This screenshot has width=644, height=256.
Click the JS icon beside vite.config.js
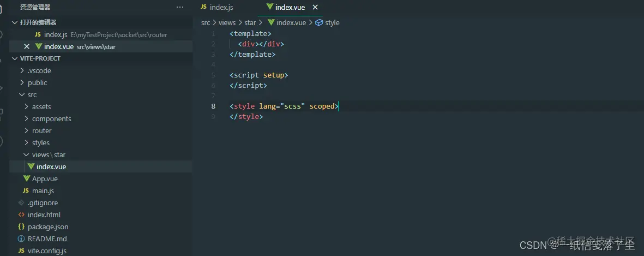[21, 251]
